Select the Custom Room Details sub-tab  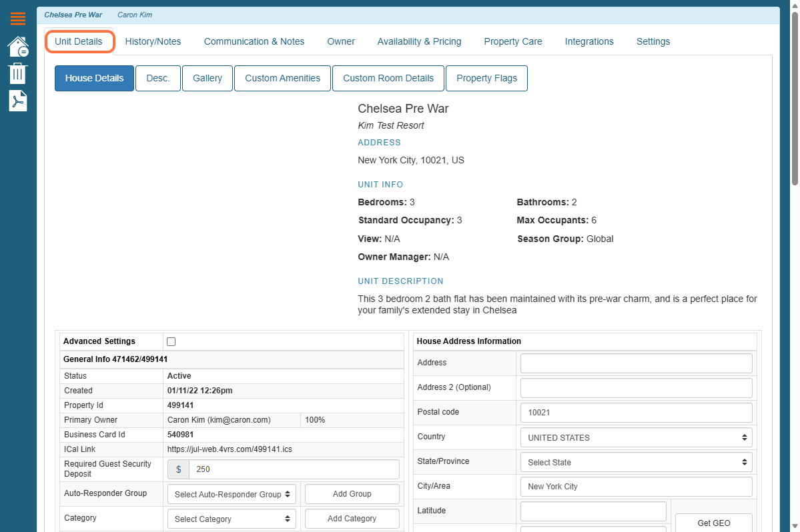[388, 79]
